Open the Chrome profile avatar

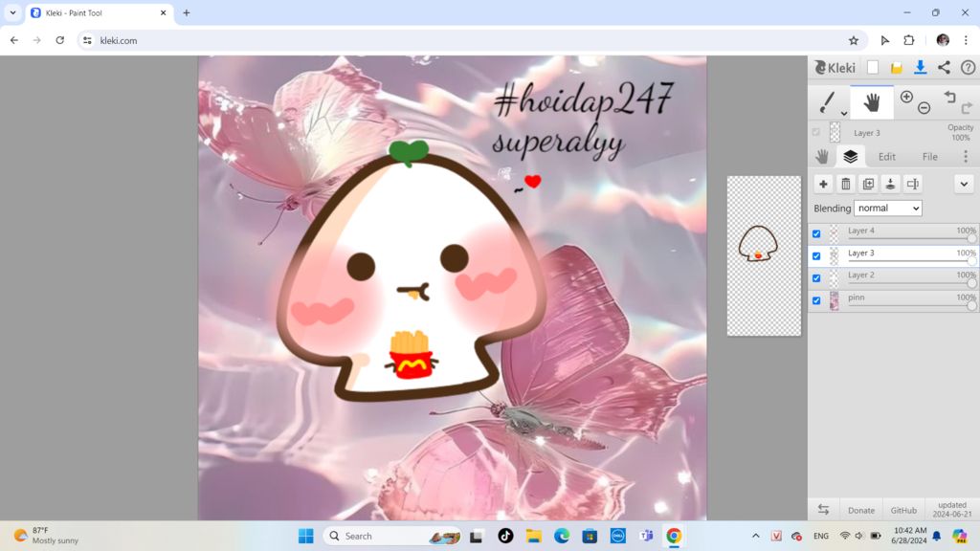[x=943, y=40]
